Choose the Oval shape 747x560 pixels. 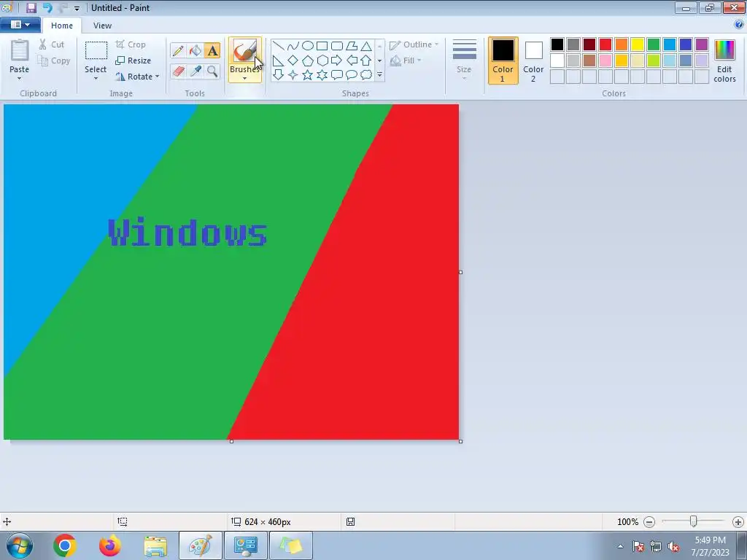coord(308,46)
